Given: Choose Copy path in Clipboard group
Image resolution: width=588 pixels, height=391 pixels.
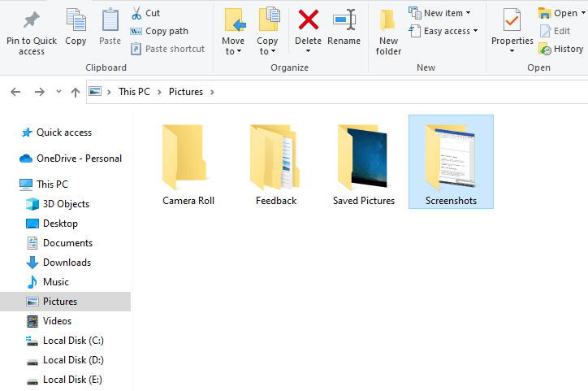Looking at the screenshot, I should pos(159,31).
